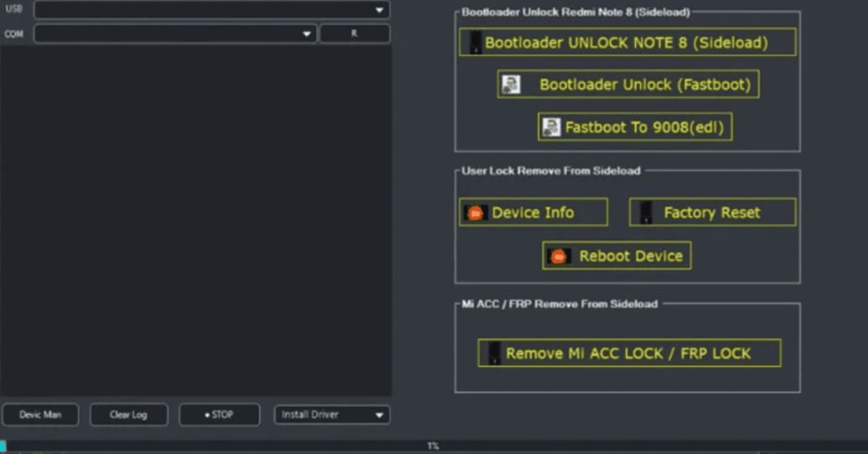This screenshot has width=868, height=454.
Task: Click 'Bootloader Unlock Redmi Note 8 (Sideload)' group title
Action: pos(576,12)
